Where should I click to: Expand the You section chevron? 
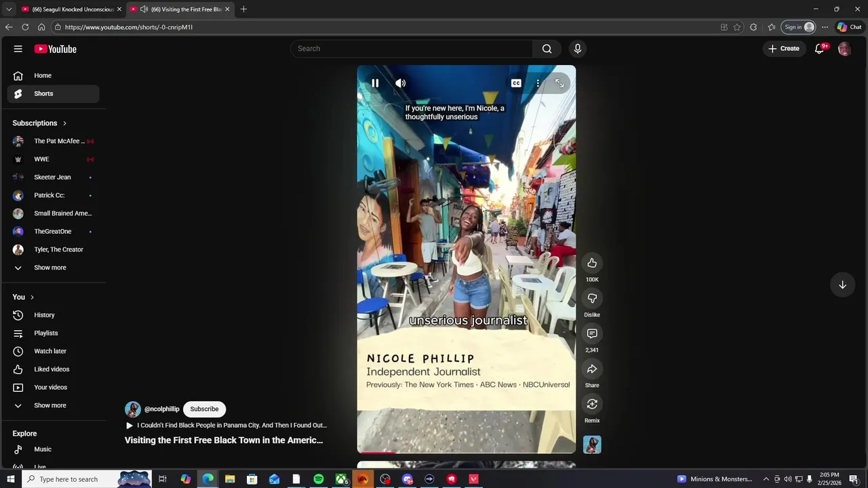32,298
